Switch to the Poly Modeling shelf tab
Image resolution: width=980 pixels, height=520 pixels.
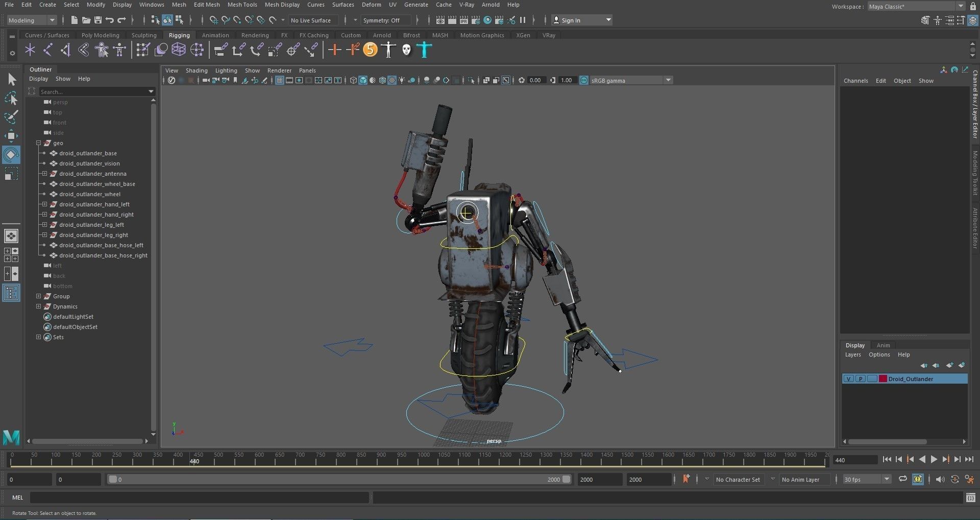point(101,35)
